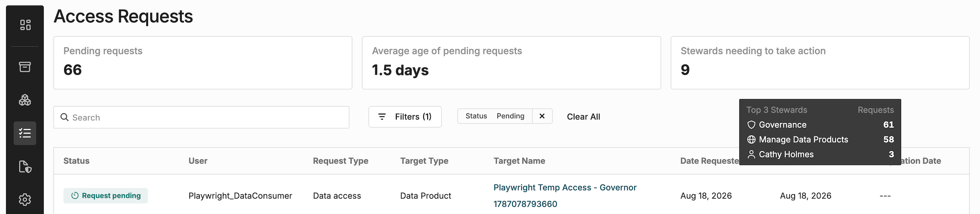Screen dimensions: 980x214
Task: Open the settings gear icon
Action: tap(25, 199)
